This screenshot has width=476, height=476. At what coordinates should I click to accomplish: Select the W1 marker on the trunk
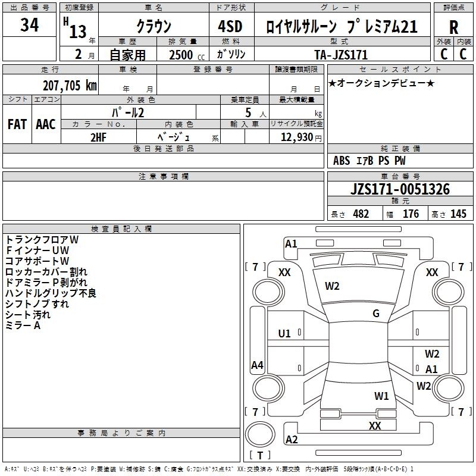[381, 396]
